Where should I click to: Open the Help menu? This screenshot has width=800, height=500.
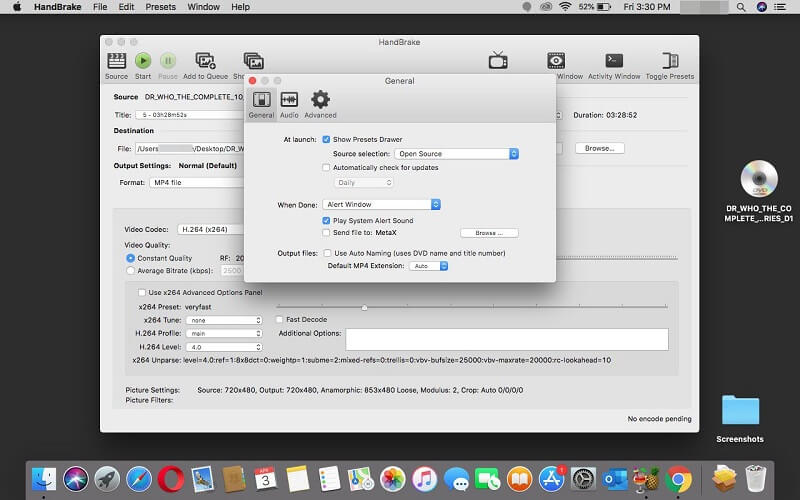pos(240,7)
